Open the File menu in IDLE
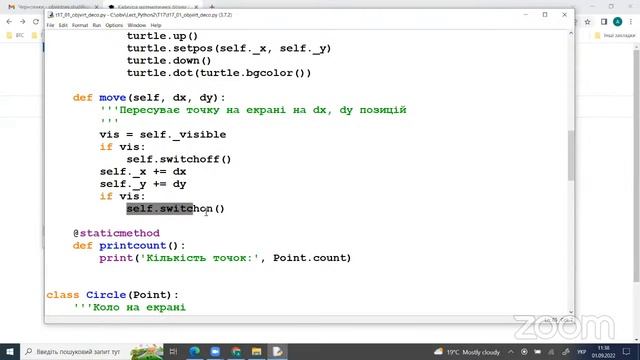This screenshot has height=360, width=640. [50, 25]
